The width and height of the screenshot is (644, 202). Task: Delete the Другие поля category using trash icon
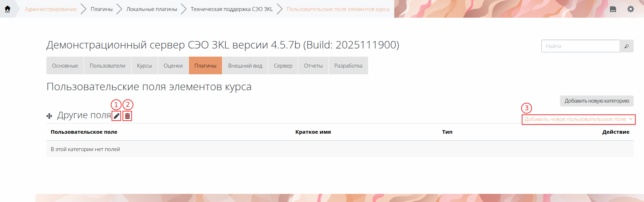pos(128,116)
